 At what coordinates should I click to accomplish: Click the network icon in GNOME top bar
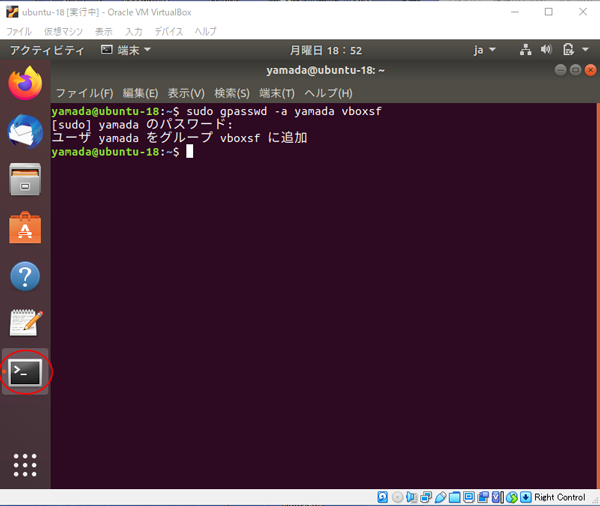pos(525,50)
